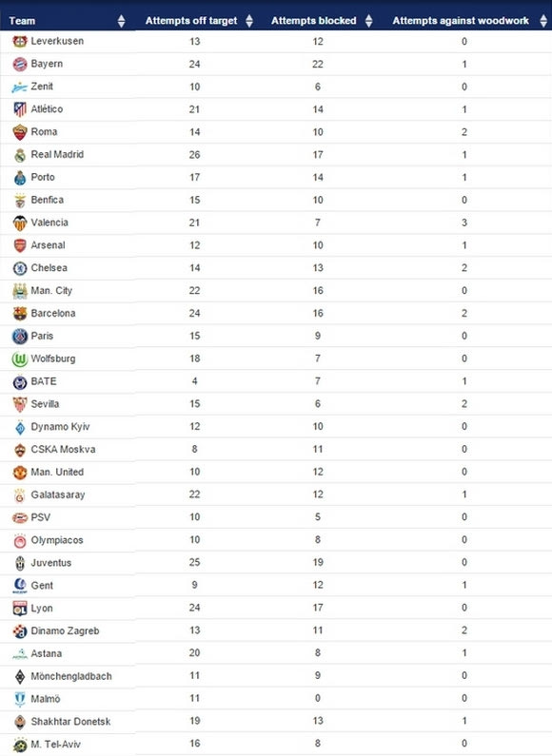Click the Bayern club crest icon
This screenshot has height=756, width=552.
(20, 64)
